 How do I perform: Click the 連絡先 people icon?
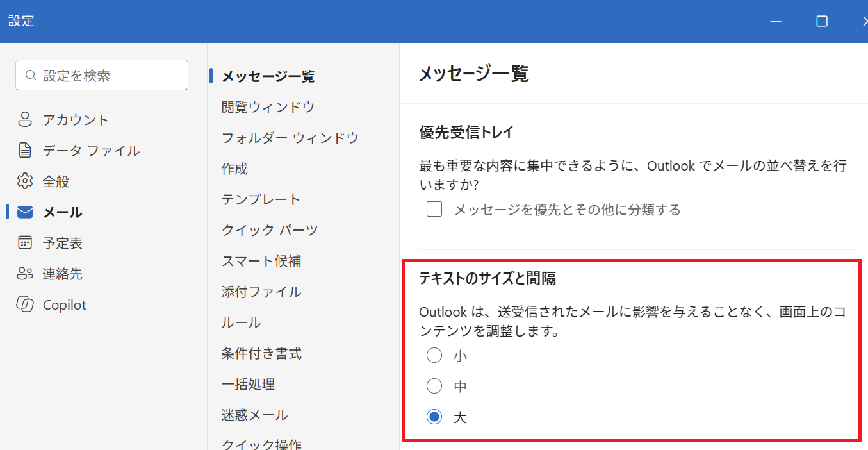[25, 274]
